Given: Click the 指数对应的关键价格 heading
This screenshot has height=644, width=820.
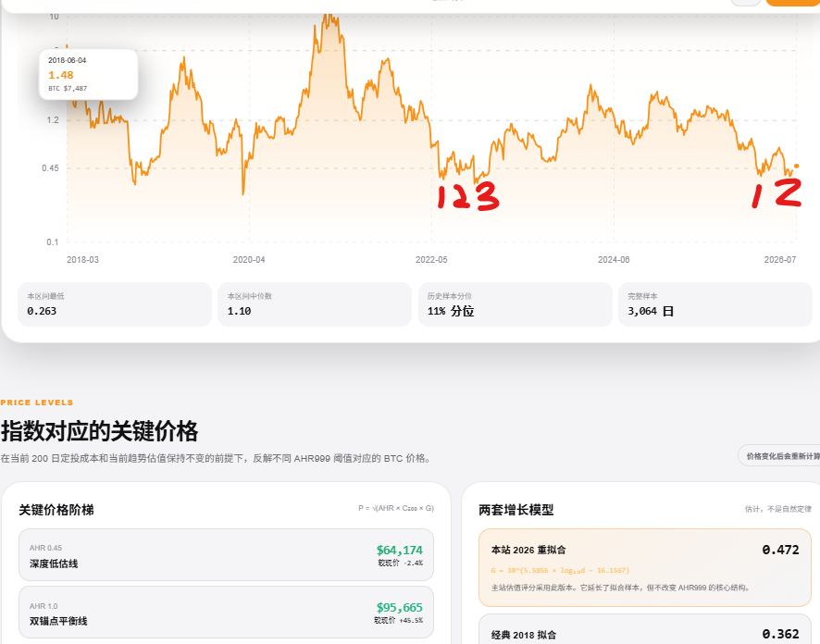Looking at the screenshot, I should [x=99, y=431].
